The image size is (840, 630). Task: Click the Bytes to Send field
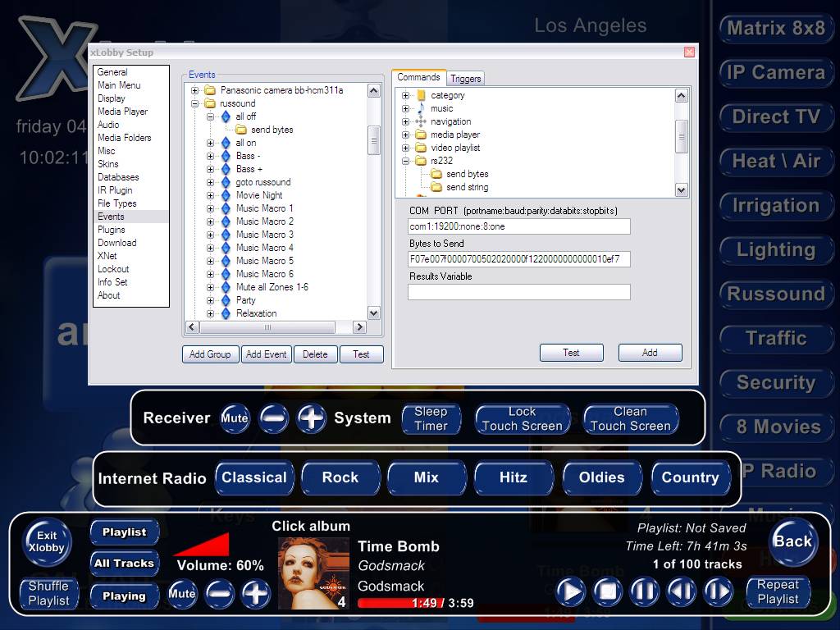[519, 259]
